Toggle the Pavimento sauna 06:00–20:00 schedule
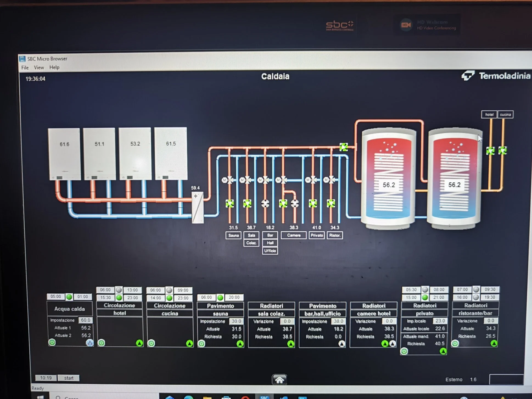The height and width of the screenshot is (399, 532). pos(220,297)
